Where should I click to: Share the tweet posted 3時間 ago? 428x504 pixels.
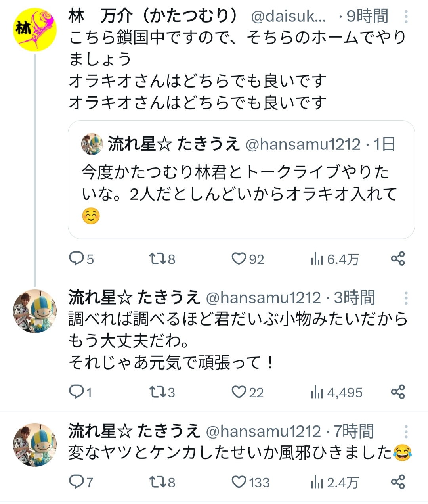pyautogui.click(x=398, y=392)
